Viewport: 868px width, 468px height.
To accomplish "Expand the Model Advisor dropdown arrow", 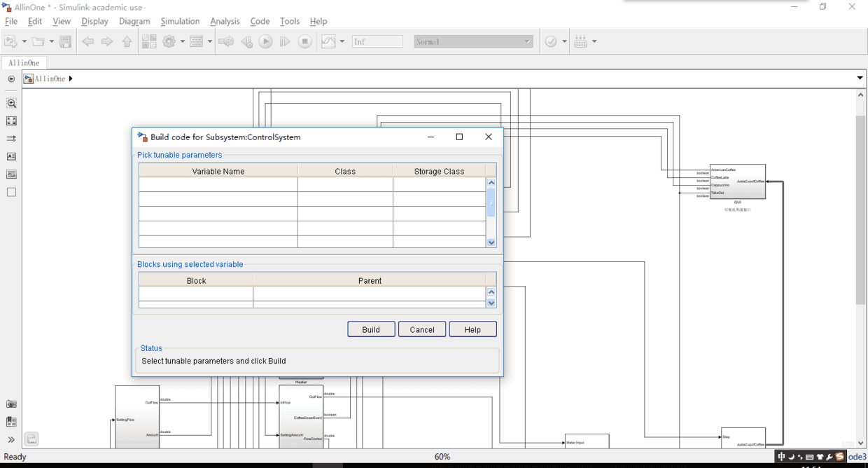I will tap(564, 42).
